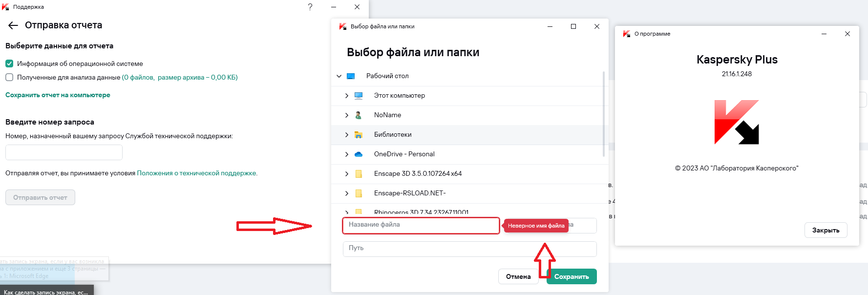868x295 pixels.
Task: Expand the Enscape 3D 3.5.0.107264 x64 node
Action: [347, 174]
